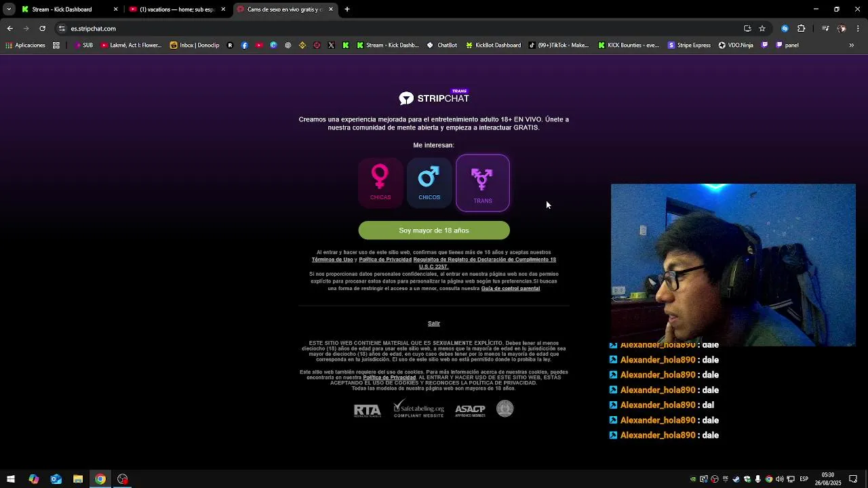Open the Lakmé, Act I bookmark

coord(131,45)
